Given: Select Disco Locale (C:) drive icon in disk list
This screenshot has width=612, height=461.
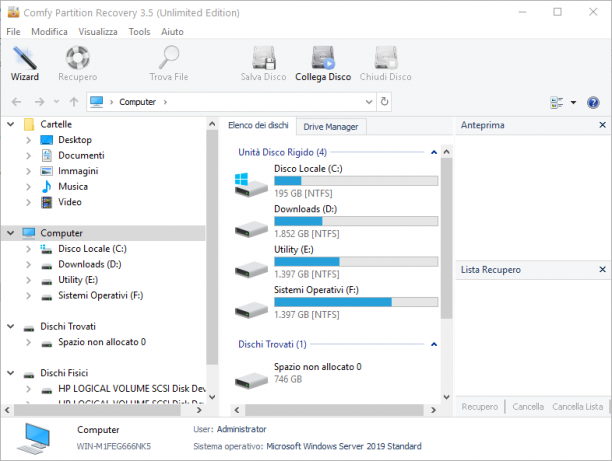Looking at the screenshot, I should pos(251,185).
